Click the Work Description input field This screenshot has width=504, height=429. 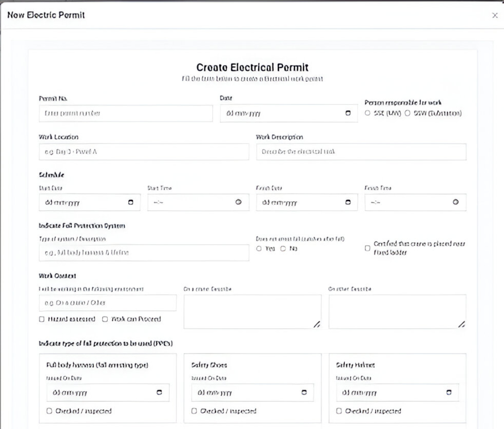(361, 152)
